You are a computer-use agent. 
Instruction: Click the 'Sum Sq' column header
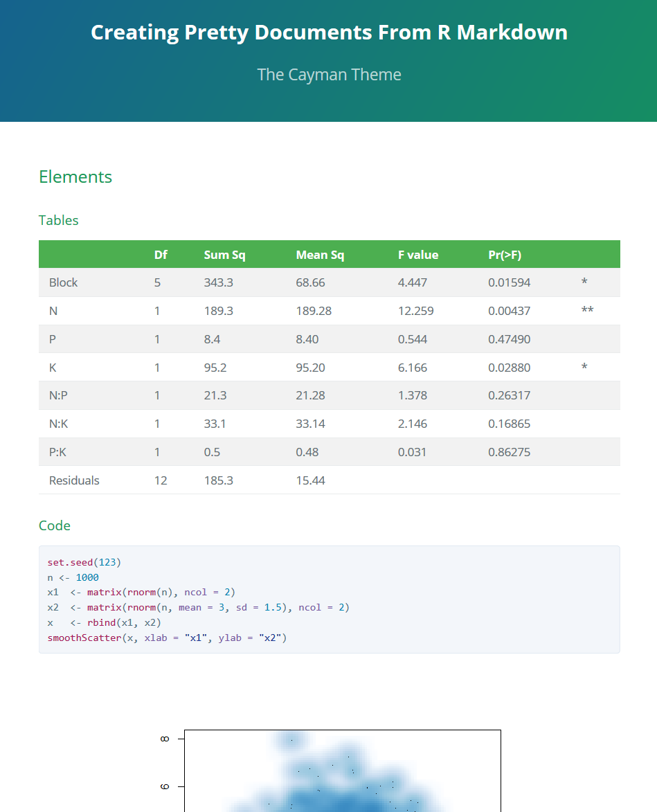click(x=225, y=255)
